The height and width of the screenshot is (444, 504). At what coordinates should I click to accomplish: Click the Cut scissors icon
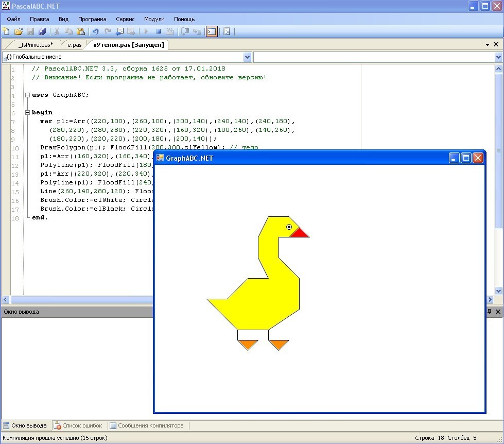click(x=57, y=31)
